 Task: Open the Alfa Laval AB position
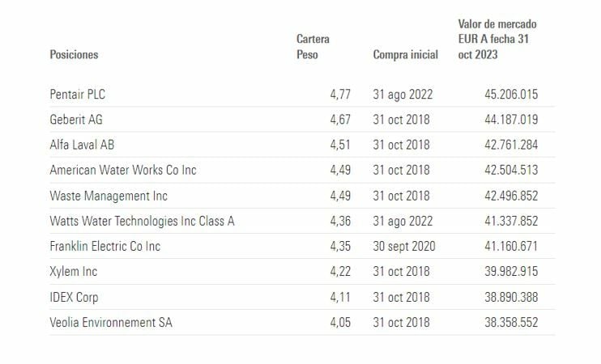pos(80,145)
